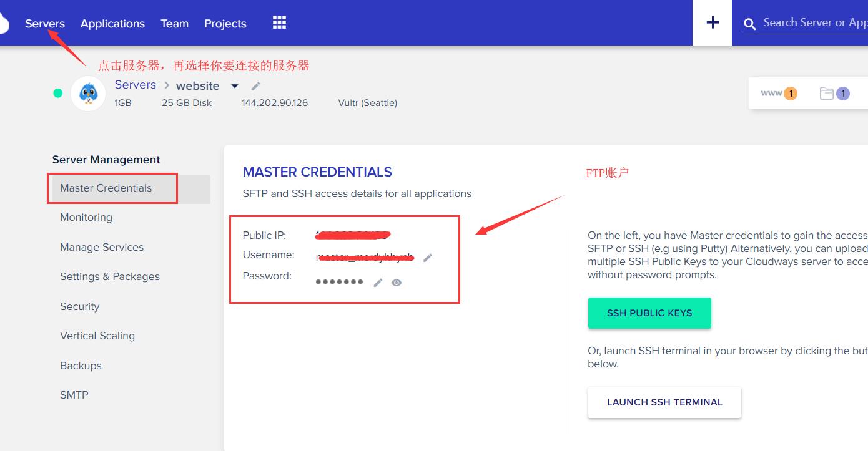Viewport: 868px width, 451px height.
Task: Click the plus add button
Action: (712, 23)
